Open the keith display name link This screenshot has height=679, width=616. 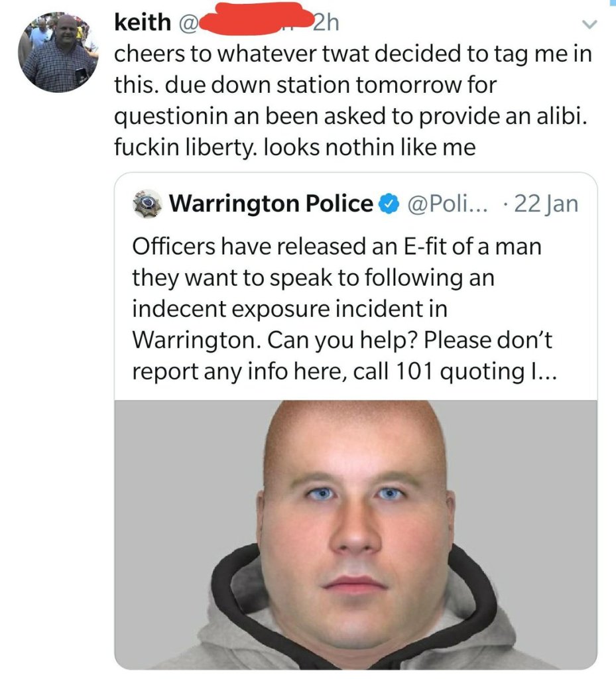click(x=143, y=22)
